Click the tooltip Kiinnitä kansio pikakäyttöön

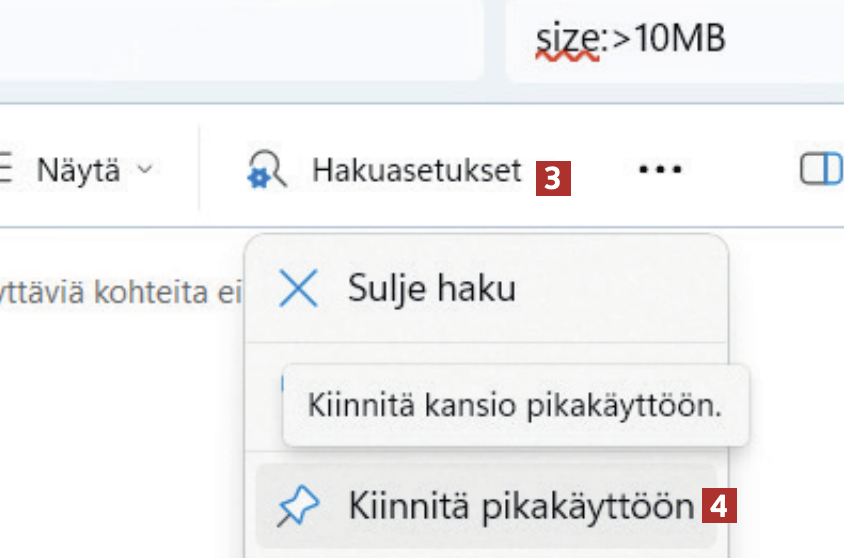(514, 406)
